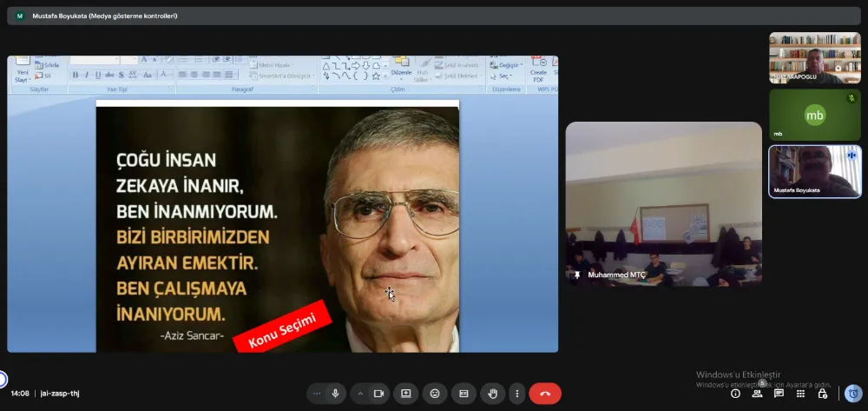The width and height of the screenshot is (868, 411).
Task: Click the meeting code jai-zasp-thj
Action: tap(60, 394)
